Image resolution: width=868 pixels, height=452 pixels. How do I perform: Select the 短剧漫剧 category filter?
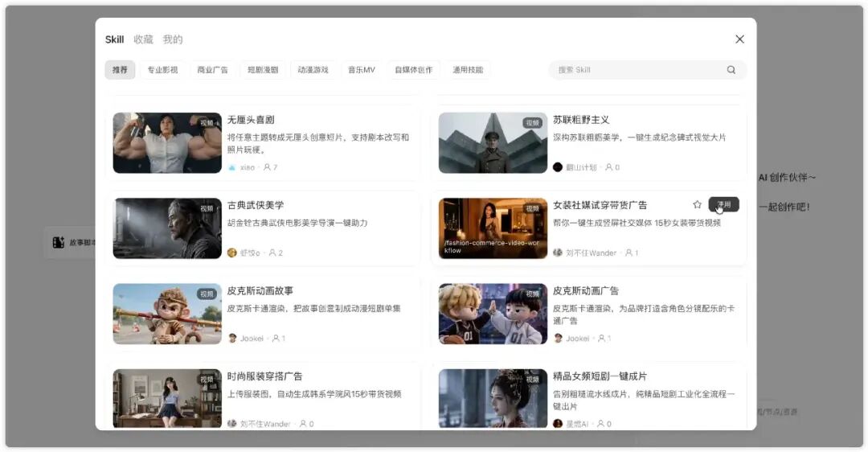[263, 70]
